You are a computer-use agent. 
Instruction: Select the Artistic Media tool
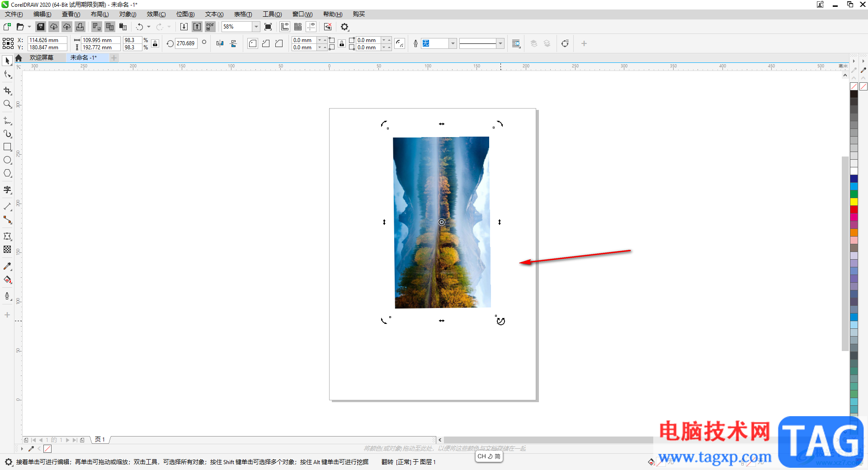click(x=7, y=134)
